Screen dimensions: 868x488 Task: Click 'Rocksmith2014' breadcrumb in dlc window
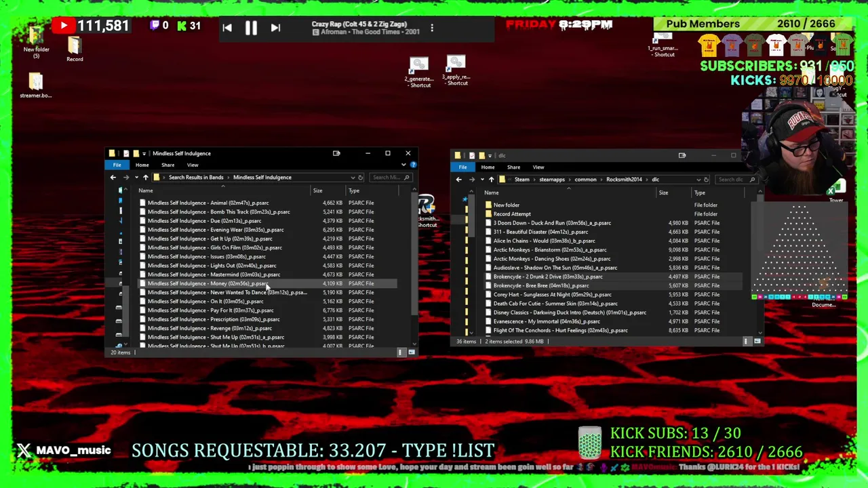point(624,180)
